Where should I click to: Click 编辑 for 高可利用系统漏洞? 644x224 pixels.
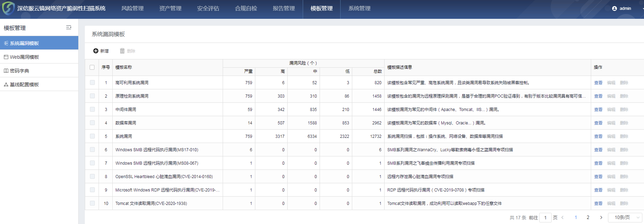tap(611, 83)
